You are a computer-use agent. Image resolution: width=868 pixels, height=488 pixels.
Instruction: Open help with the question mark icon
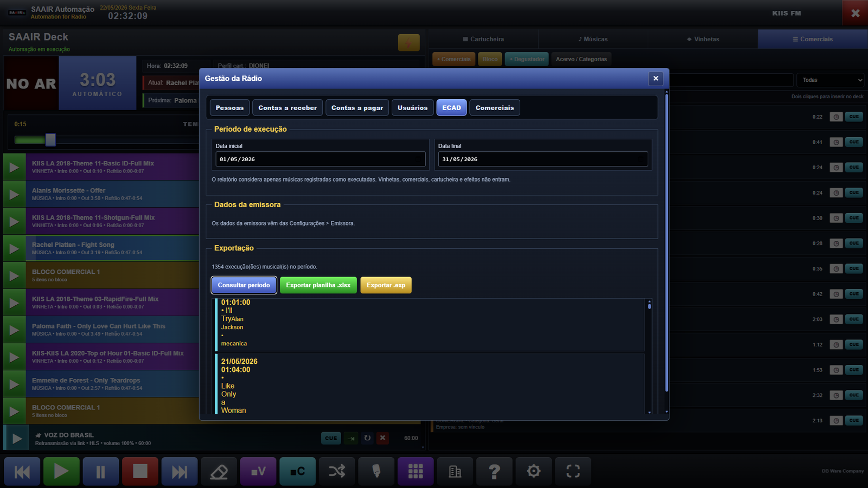(494, 471)
